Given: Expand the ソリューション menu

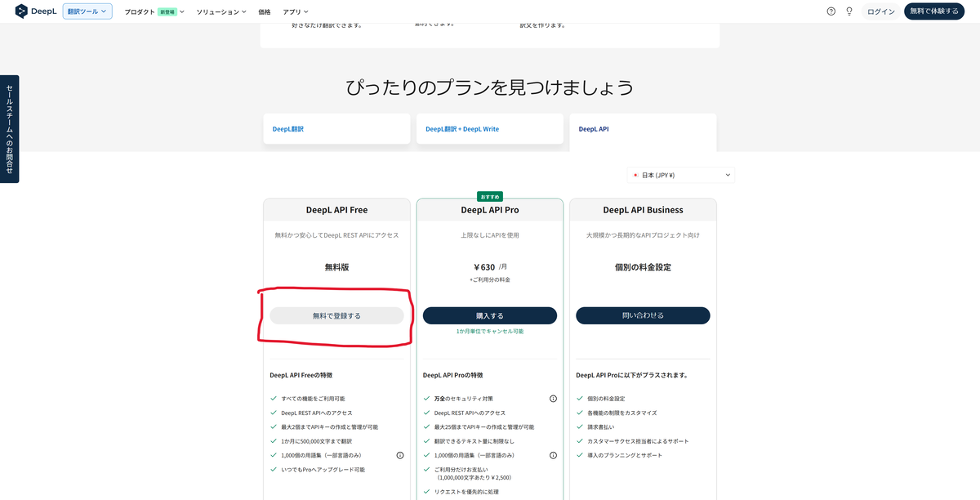Looking at the screenshot, I should [221, 12].
